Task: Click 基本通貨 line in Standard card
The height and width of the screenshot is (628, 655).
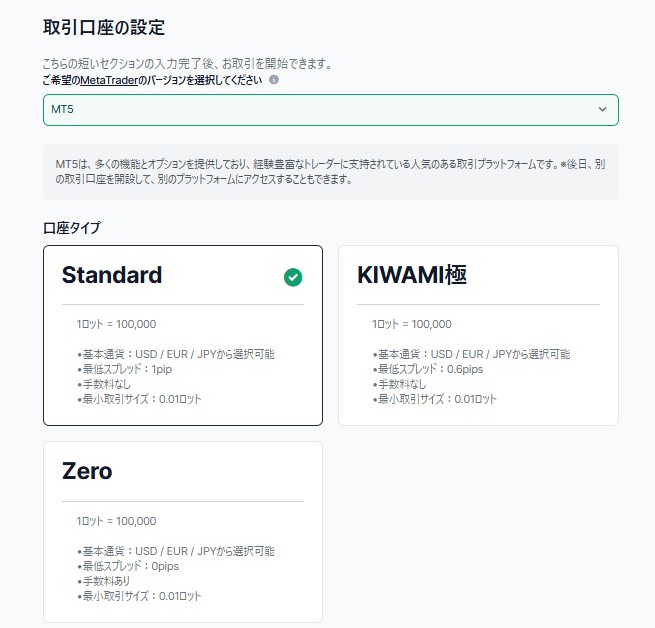Action: pyautogui.click(x=176, y=354)
